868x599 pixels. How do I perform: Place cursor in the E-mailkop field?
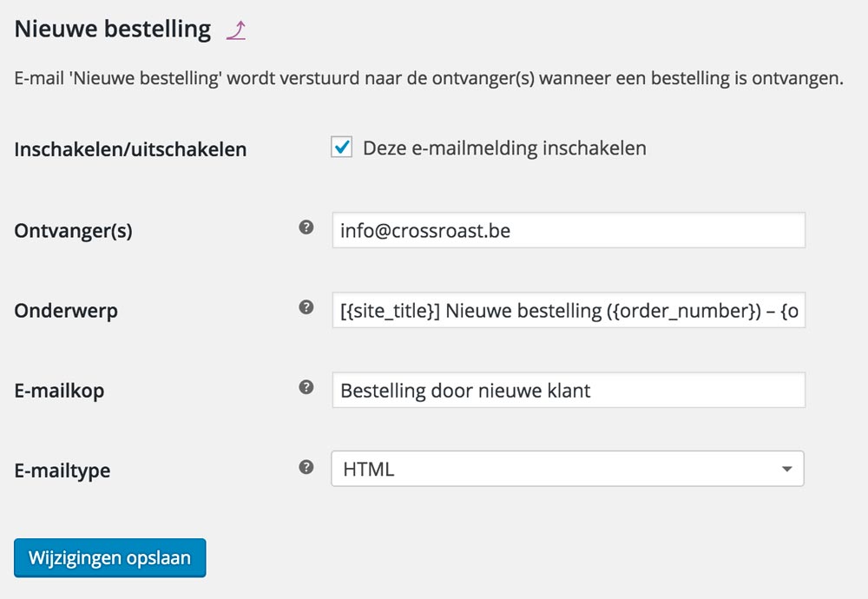tap(569, 390)
